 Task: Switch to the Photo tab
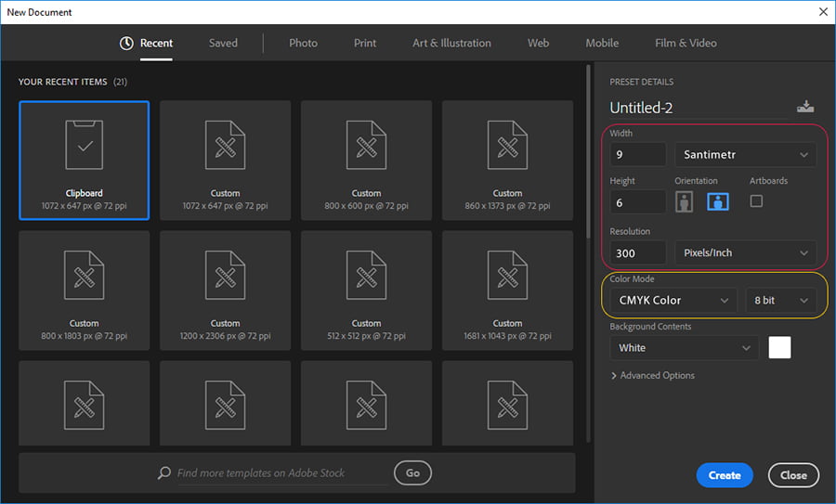303,43
